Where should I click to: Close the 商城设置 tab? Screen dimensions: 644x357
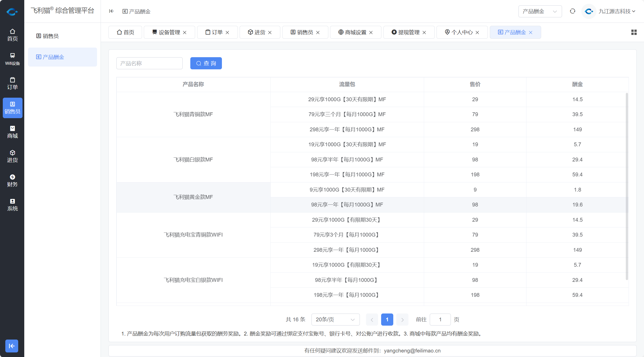[371, 33]
